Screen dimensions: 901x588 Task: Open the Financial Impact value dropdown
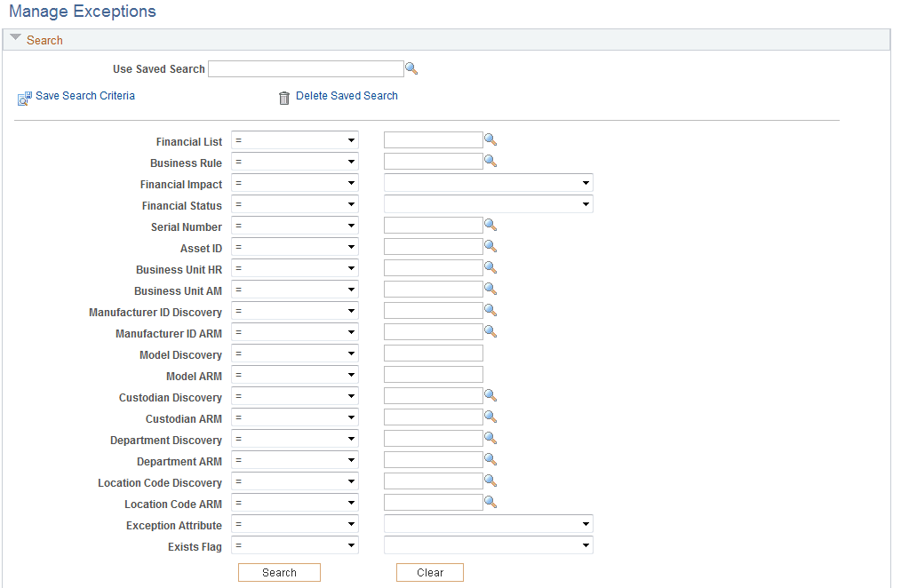[586, 182]
